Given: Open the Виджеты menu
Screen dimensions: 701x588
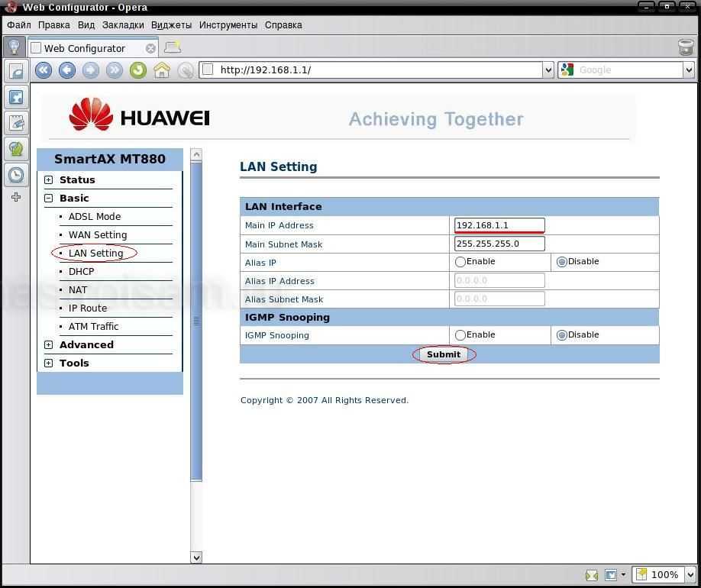Looking at the screenshot, I should pos(171,25).
